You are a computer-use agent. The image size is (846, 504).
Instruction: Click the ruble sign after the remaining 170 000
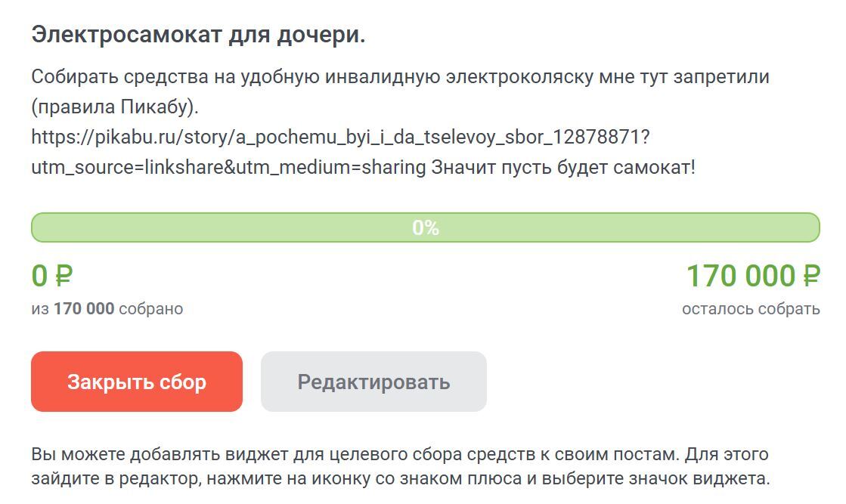[x=810, y=277]
